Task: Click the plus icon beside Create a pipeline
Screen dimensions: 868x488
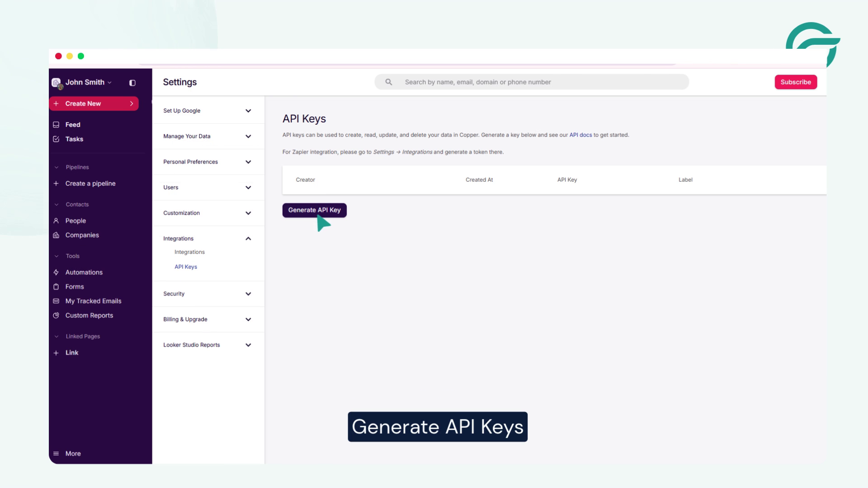Action: tap(56, 184)
